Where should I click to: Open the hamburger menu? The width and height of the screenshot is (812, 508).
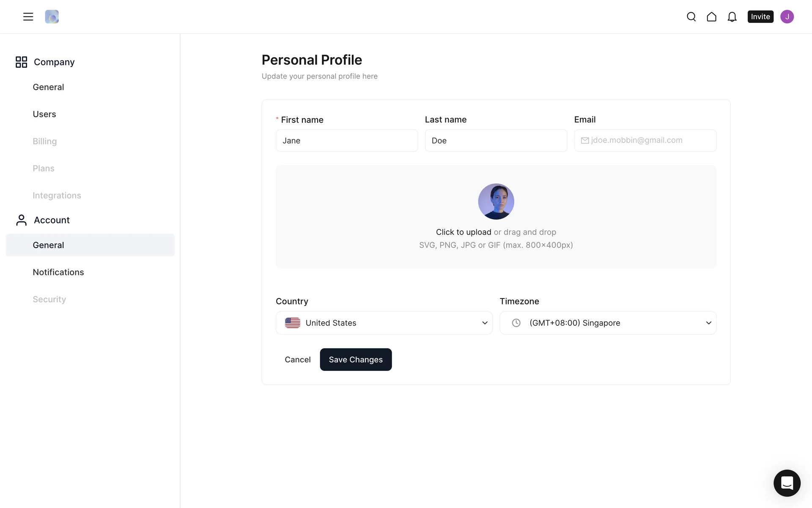click(28, 17)
